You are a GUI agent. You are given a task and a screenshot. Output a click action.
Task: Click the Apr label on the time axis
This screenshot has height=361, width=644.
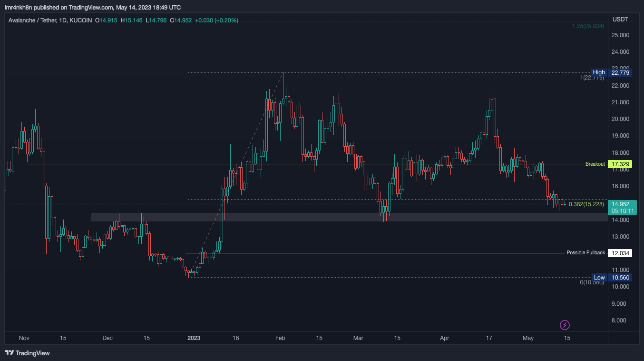click(444, 338)
